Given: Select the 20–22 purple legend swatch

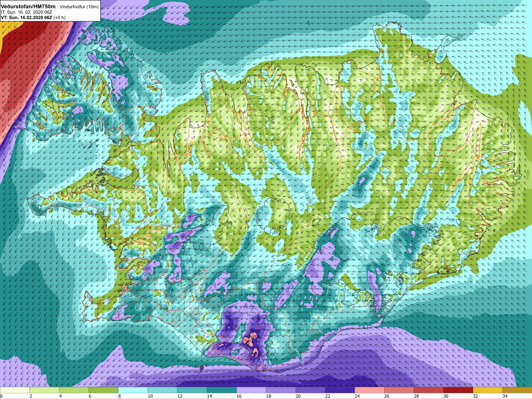Looking at the screenshot, I should [x=310, y=390].
